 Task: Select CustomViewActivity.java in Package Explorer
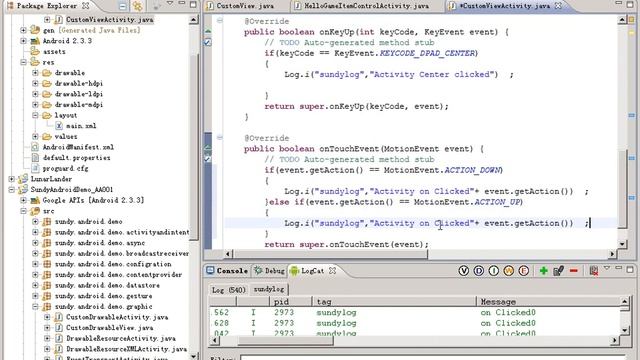109,19
